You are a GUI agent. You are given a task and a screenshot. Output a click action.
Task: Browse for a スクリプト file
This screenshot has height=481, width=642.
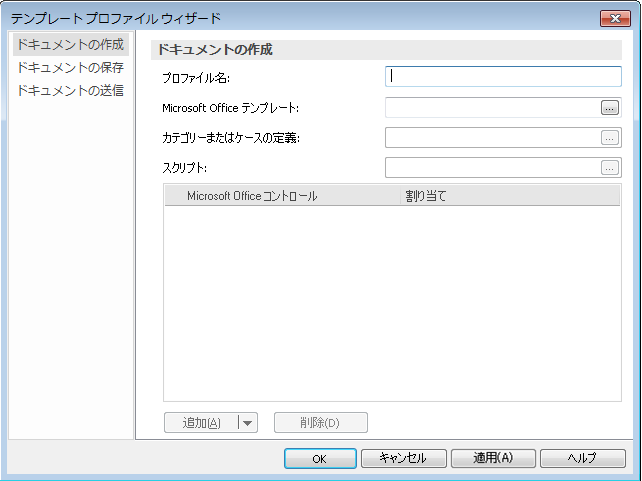(610, 168)
